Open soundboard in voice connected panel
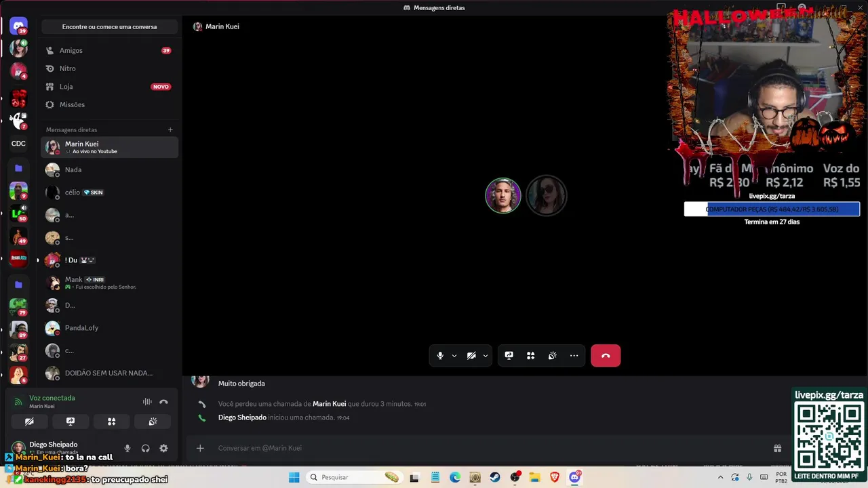The height and width of the screenshot is (488, 868). pos(153,422)
